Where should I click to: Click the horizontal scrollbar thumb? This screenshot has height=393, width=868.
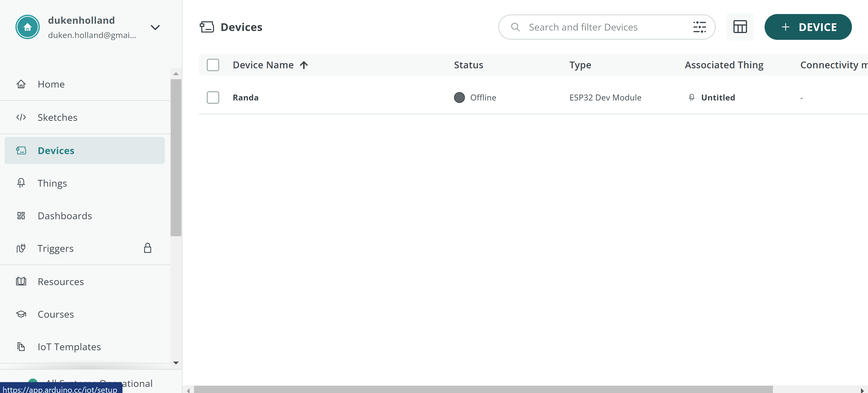click(483, 390)
